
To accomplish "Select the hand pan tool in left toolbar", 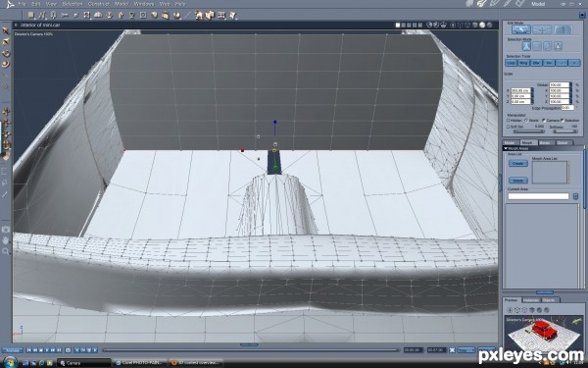I will 6,240.
